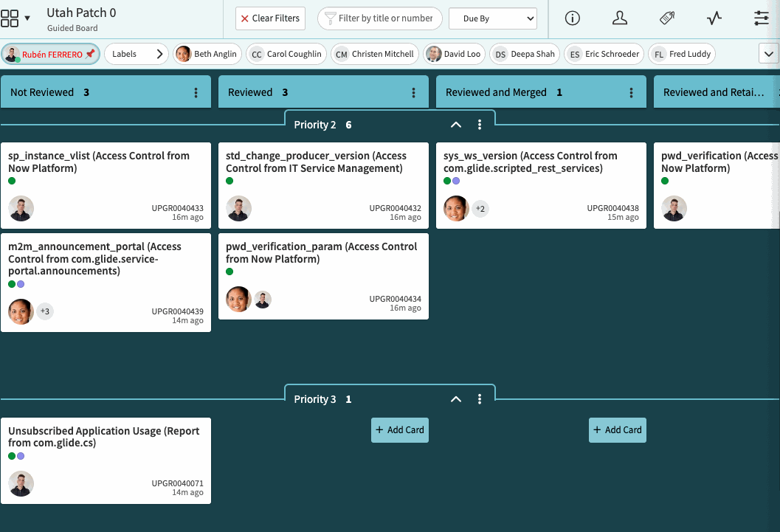Open Reviewed lane options menu

413,92
